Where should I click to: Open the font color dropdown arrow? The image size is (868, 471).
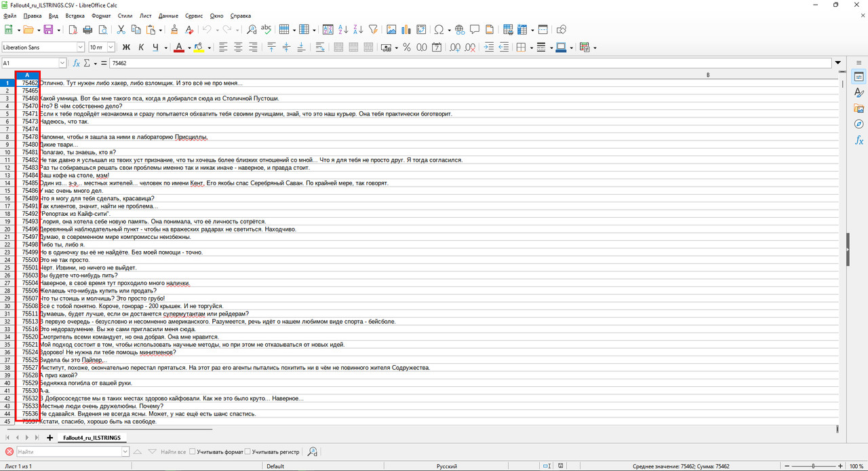coord(189,48)
